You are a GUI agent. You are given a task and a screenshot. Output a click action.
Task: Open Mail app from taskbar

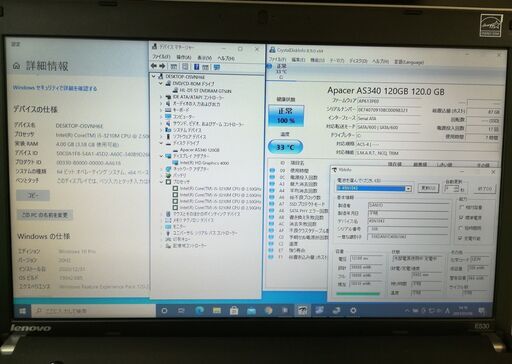(251, 311)
